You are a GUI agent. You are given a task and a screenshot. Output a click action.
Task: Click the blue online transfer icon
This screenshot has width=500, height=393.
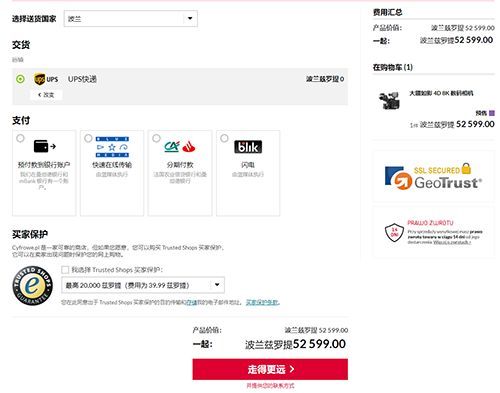point(112,147)
